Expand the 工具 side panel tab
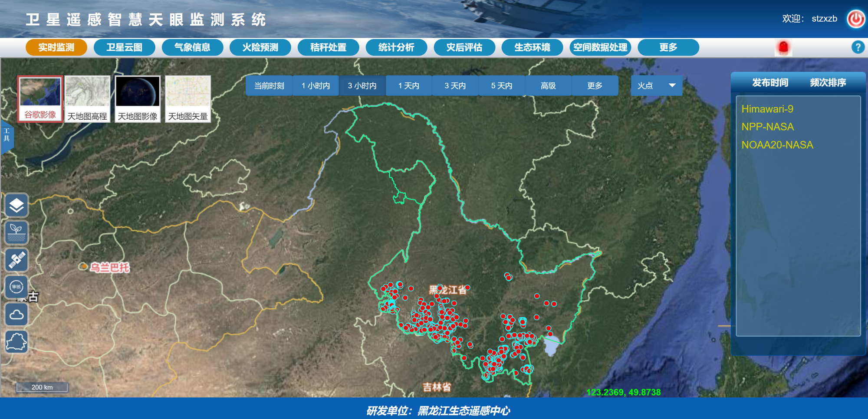 click(x=7, y=135)
